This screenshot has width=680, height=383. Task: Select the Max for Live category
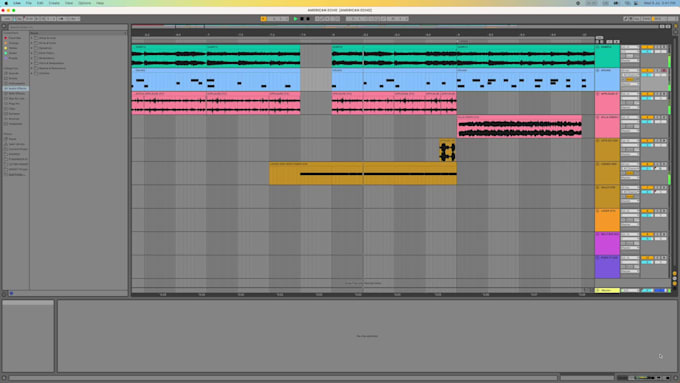click(16, 98)
